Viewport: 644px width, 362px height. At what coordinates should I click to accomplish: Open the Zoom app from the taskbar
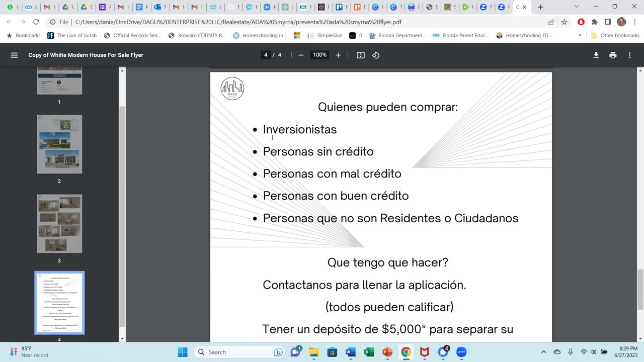461,352
